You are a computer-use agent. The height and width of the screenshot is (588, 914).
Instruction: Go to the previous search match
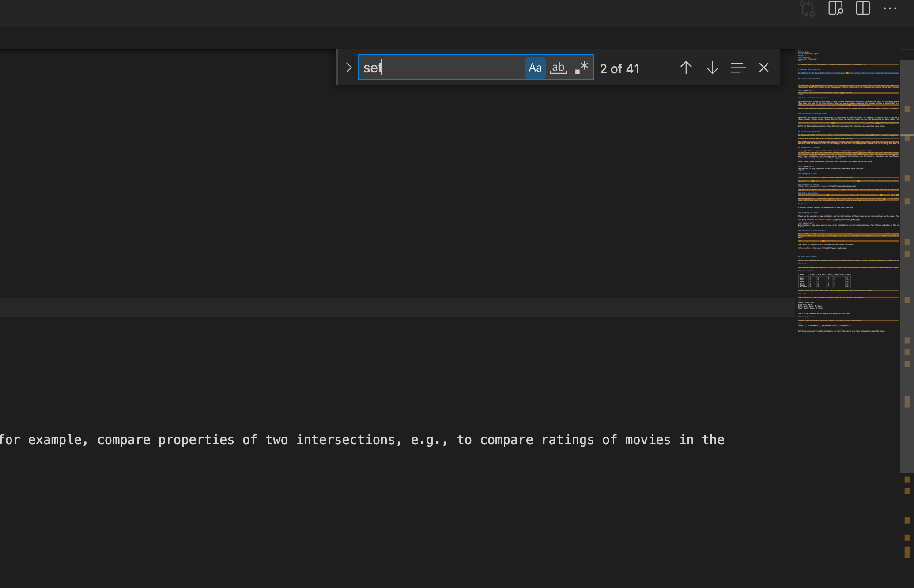point(685,68)
